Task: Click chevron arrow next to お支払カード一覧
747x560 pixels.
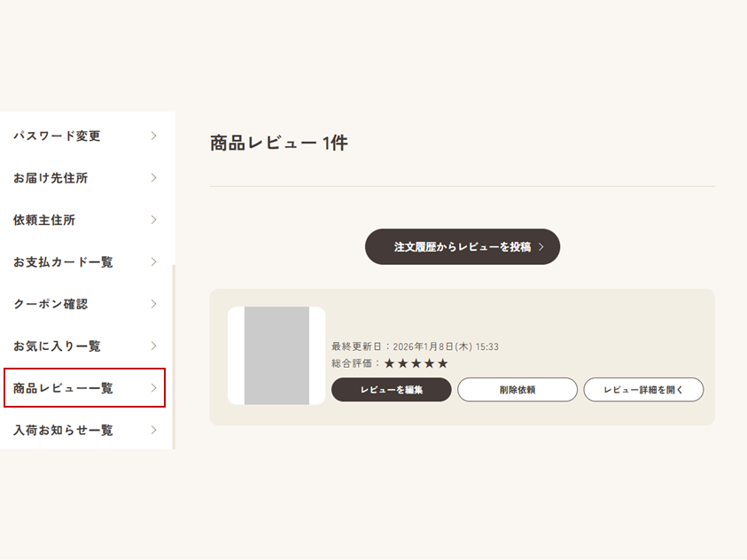Action: tap(153, 262)
